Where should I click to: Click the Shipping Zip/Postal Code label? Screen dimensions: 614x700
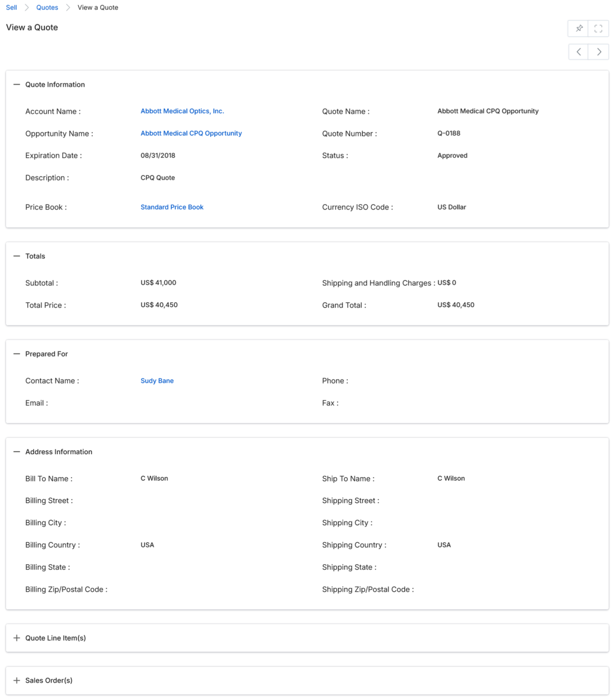click(368, 590)
